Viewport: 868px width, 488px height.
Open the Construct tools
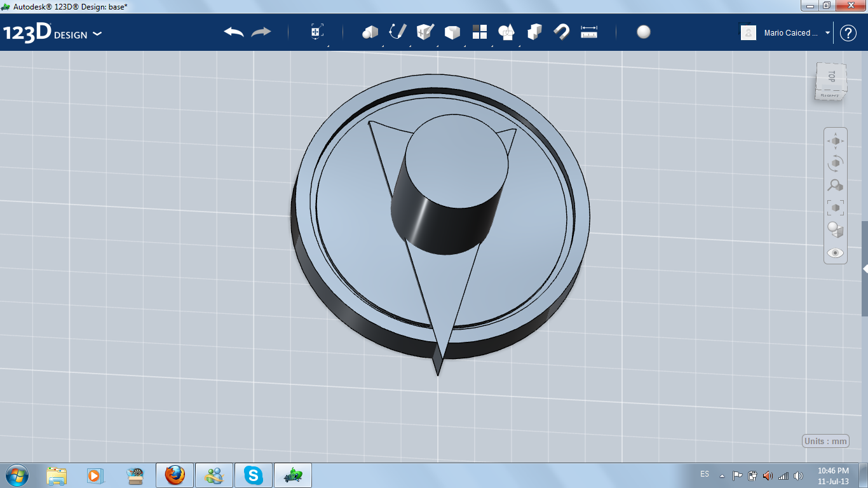point(425,32)
